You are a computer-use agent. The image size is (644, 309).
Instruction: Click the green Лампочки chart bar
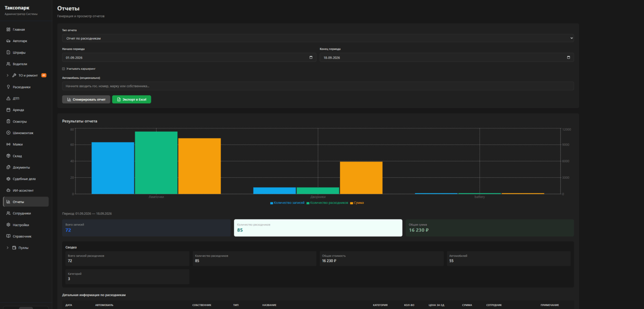[156, 163]
